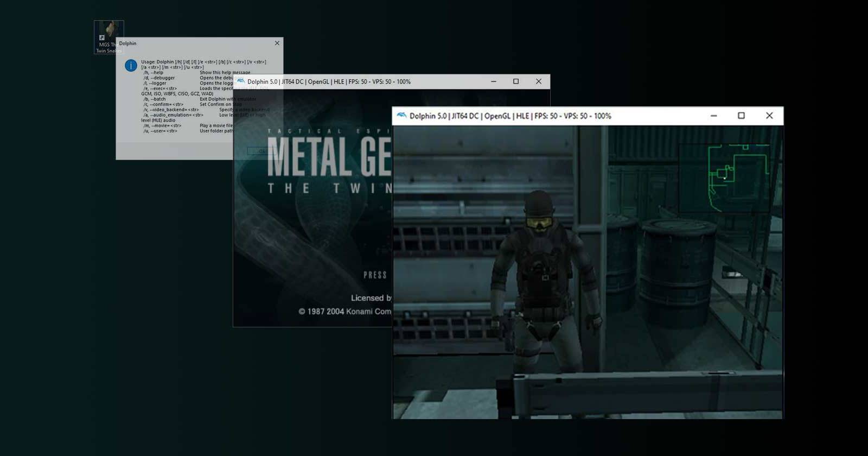The width and height of the screenshot is (868, 456).
Task: Close the Metal Gear title-screen Dolphin window
Action: coord(539,81)
